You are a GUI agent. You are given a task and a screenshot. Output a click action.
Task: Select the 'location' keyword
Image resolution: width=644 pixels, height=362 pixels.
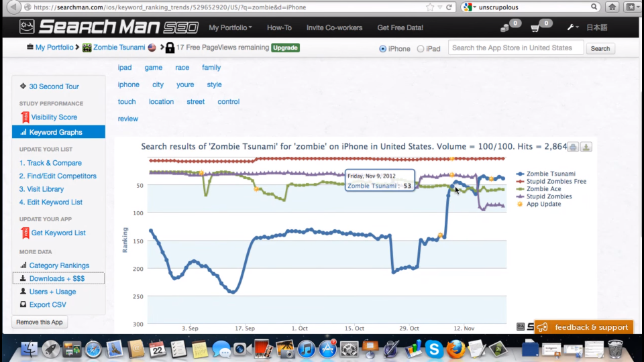coord(161,102)
